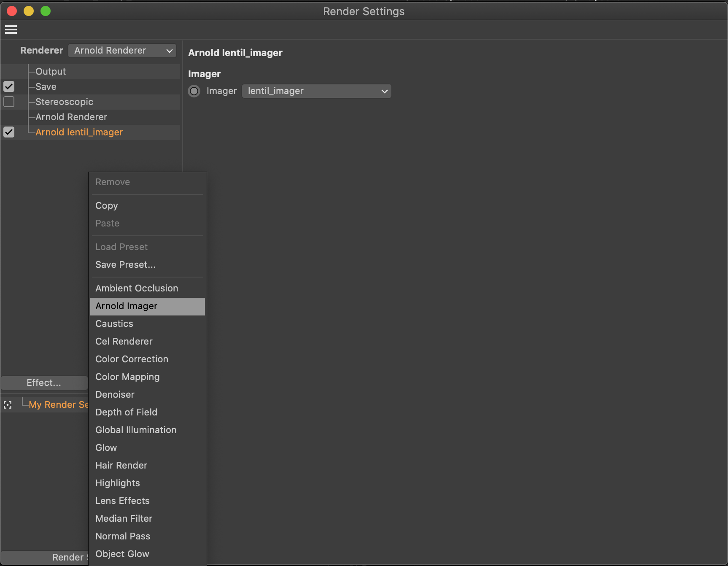Select My Render Setting entry

click(58, 405)
